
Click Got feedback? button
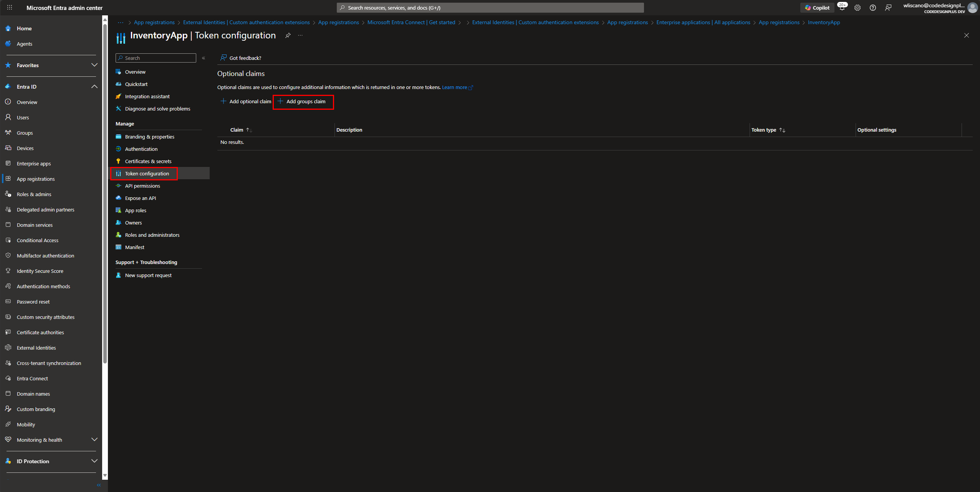tap(241, 58)
